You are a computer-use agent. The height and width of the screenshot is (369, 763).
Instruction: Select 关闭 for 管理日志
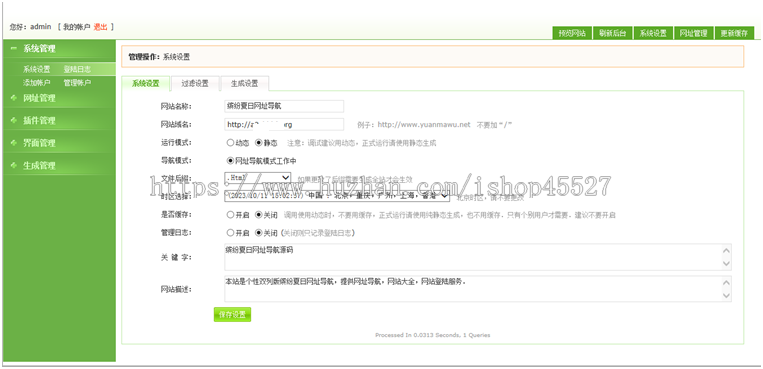258,233
